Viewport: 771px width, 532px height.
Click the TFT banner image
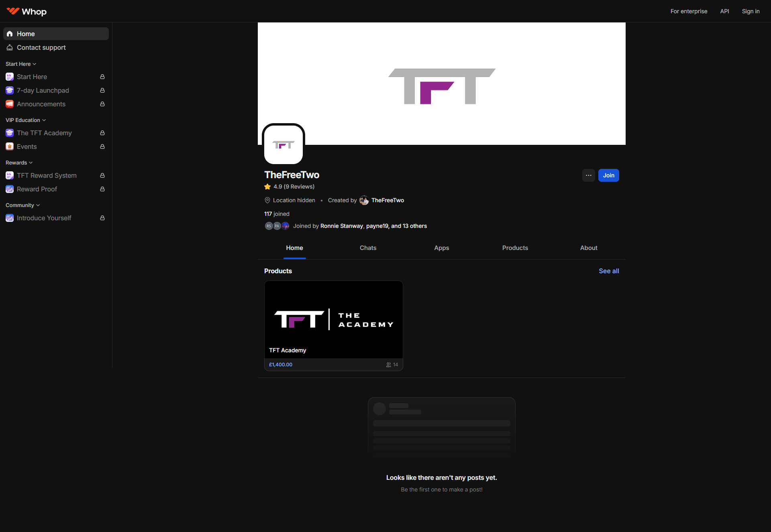[x=442, y=83]
